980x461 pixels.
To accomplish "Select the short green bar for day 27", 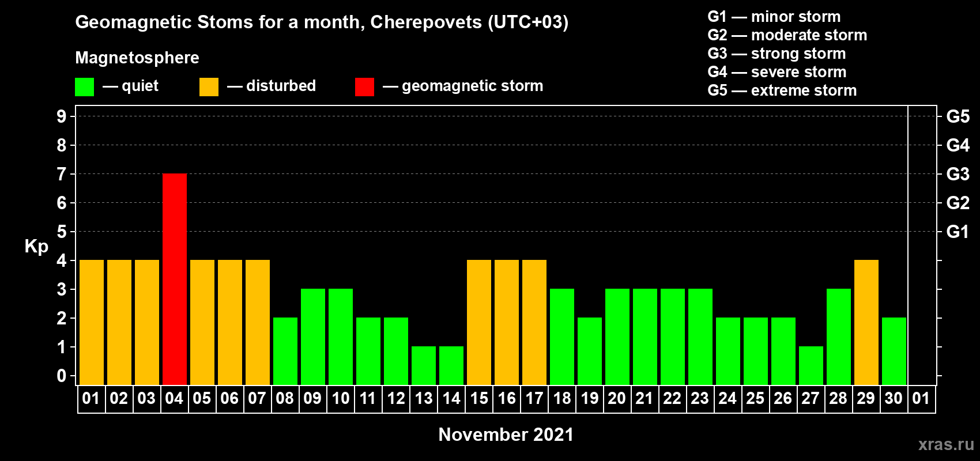I will 811,366.
